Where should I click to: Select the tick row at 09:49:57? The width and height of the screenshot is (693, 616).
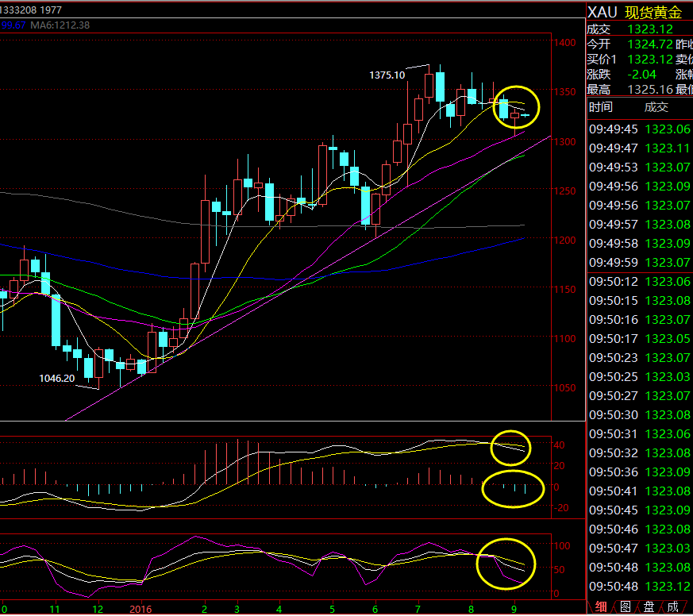click(640, 224)
